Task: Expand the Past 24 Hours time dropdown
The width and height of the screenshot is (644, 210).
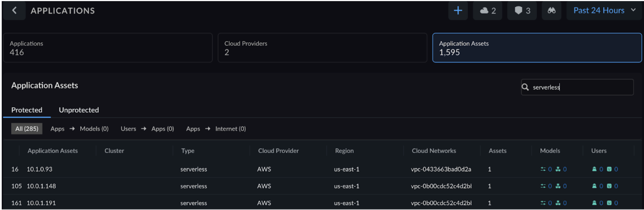Action: point(604,11)
